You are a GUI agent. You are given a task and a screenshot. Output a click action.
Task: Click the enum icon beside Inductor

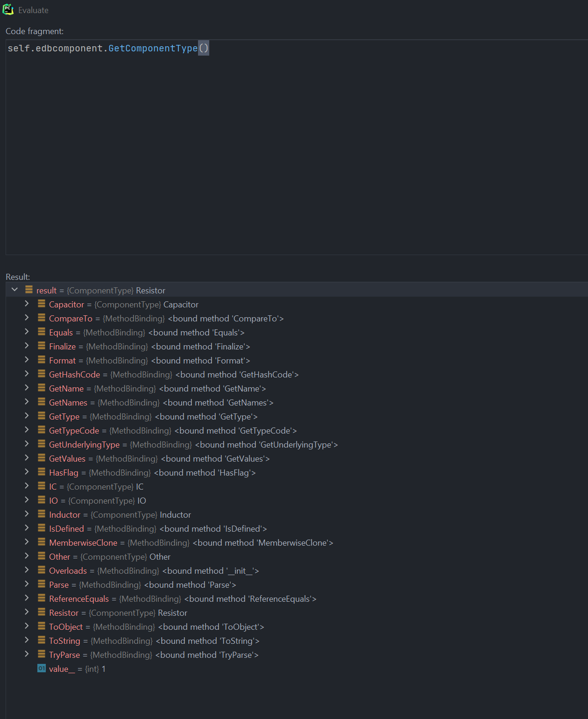41,514
